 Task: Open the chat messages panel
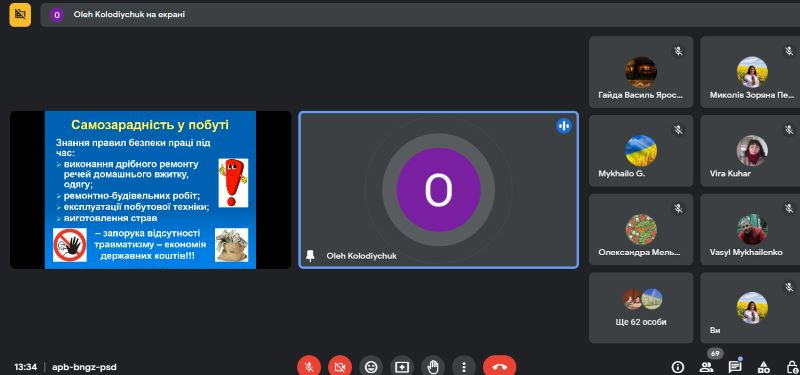[x=735, y=366]
